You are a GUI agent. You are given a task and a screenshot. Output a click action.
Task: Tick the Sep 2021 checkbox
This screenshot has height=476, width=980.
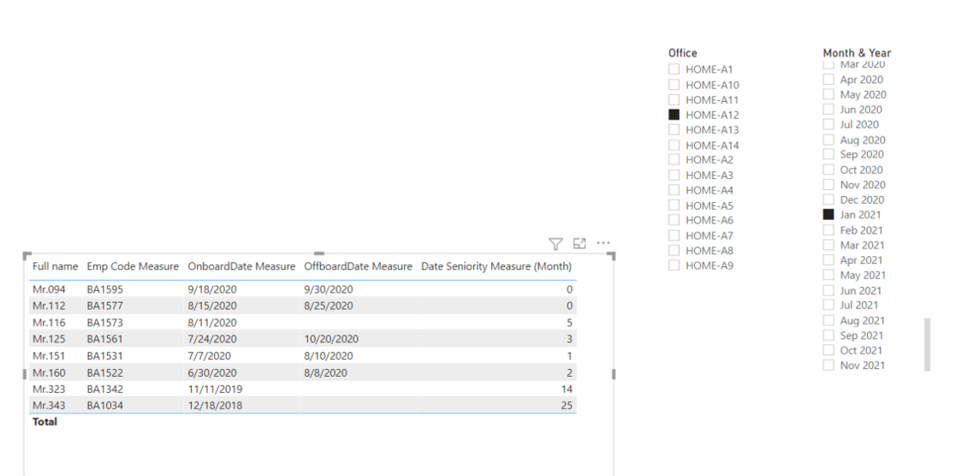[829, 335]
